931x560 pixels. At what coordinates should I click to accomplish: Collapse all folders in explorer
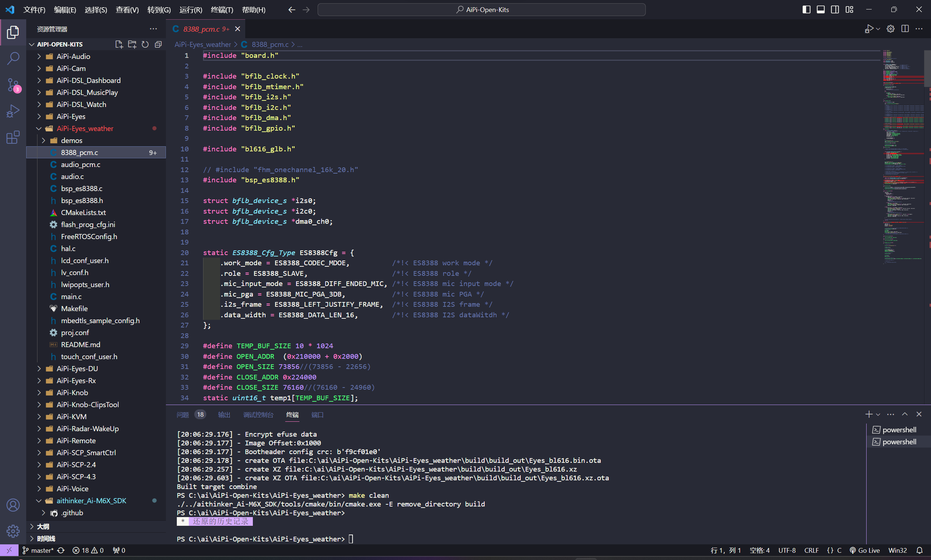158,44
